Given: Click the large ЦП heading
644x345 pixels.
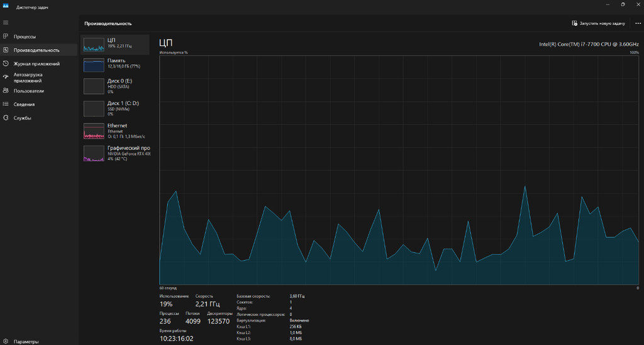Looking at the screenshot, I should tap(166, 43).
